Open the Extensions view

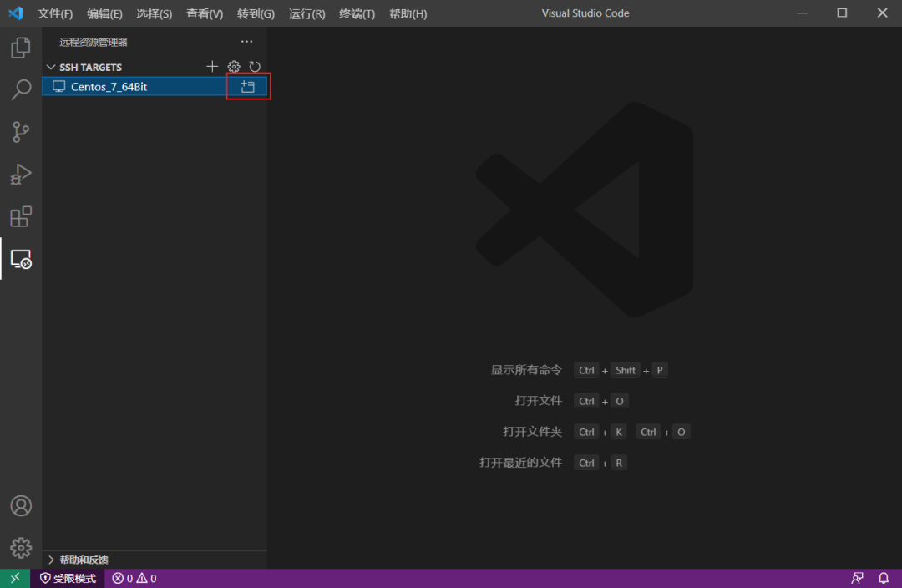[x=21, y=217]
